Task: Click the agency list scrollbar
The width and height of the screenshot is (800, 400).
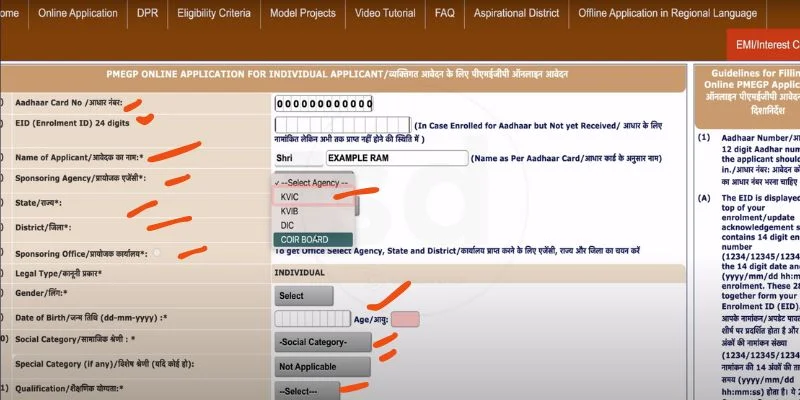Action: click(357, 204)
